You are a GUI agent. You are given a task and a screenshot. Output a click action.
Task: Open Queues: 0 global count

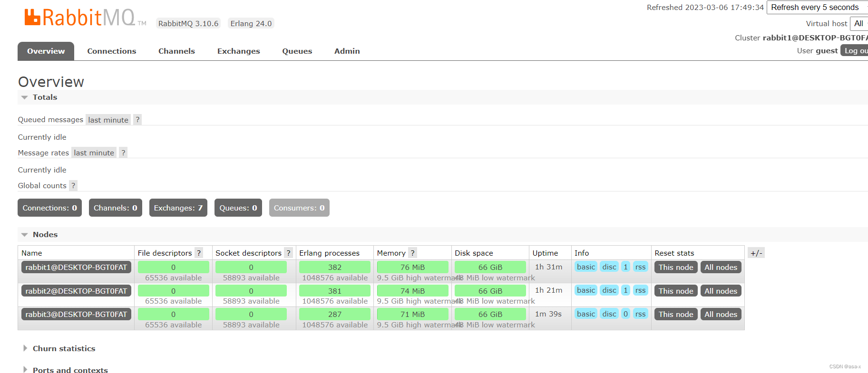pos(238,208)
